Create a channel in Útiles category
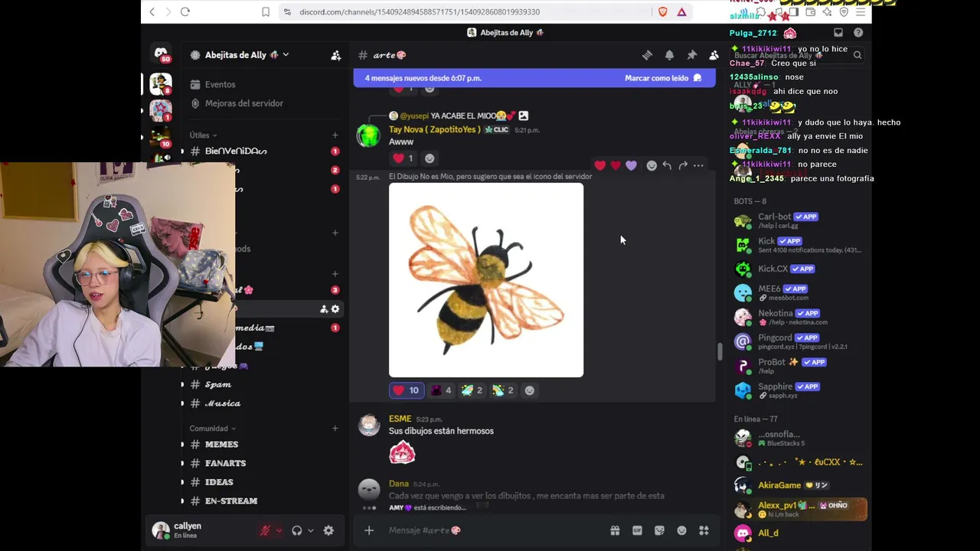980x551 pixels. 335,135
